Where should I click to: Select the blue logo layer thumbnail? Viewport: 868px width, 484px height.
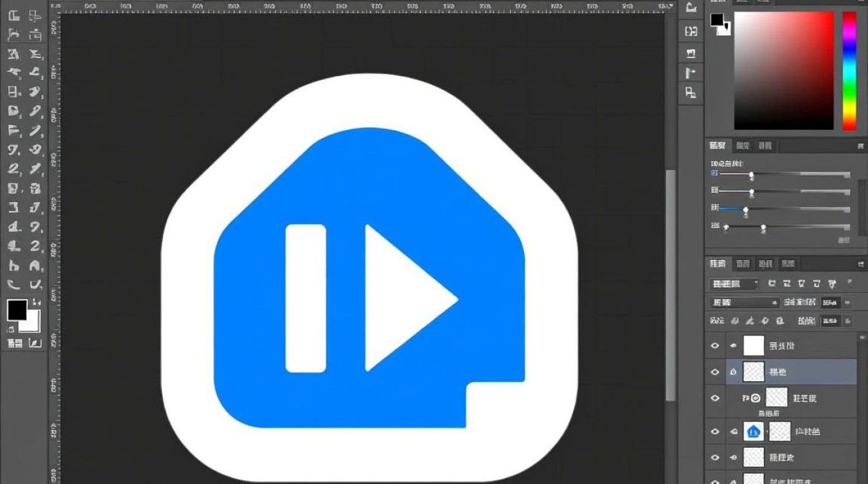754,431
